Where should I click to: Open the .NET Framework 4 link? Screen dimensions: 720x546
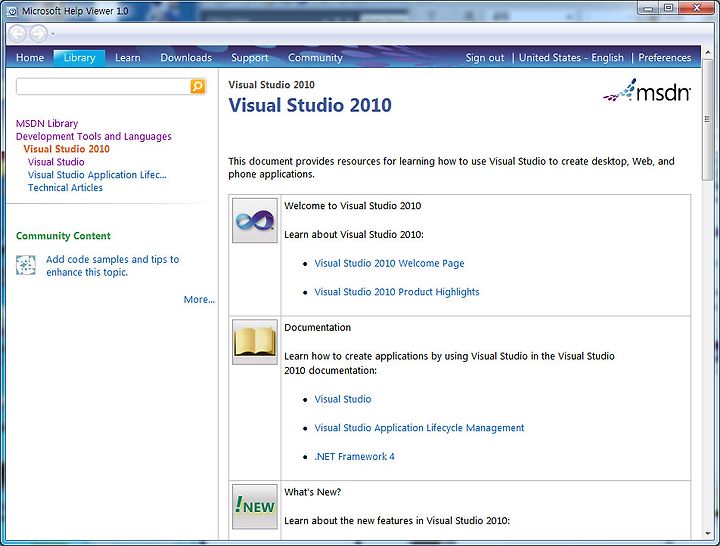pos(354,456)
